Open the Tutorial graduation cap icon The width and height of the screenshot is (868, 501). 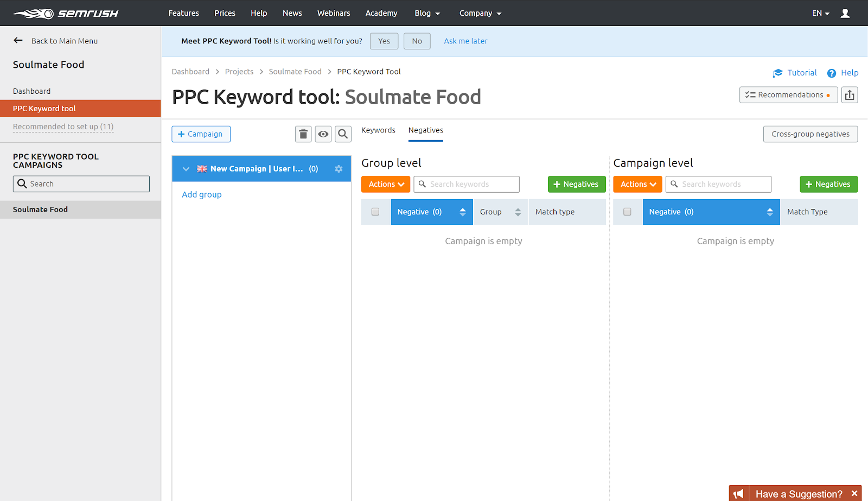(x=778, y=73)
